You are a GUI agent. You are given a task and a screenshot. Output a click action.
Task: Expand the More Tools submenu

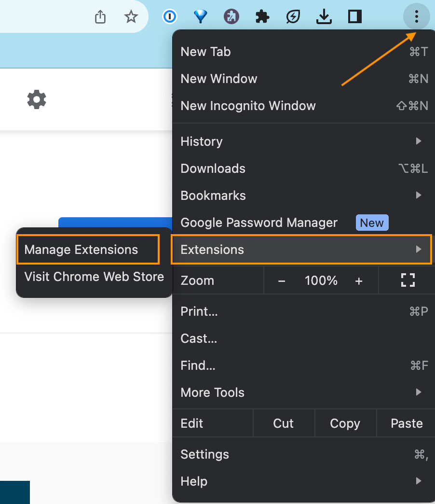(x=304, y=392)
